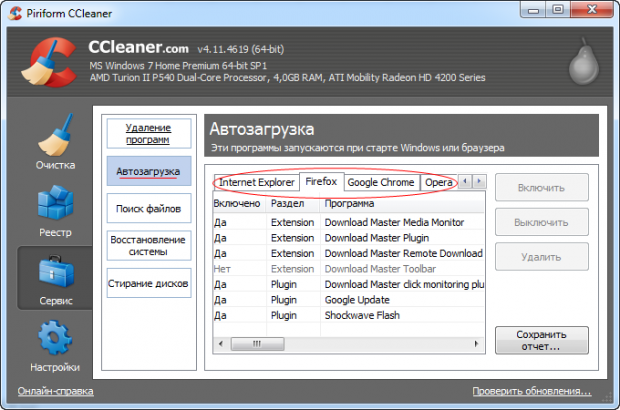Click the CCleaner title bar icon
Viewport: 620px width, 410px height.
pos(15,13)
